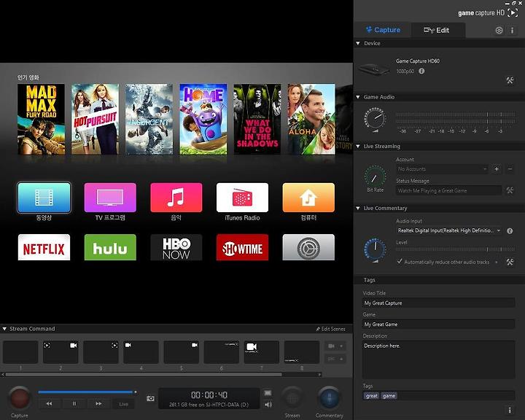Select the 'game' tag

pyautogui.click(x=389, y=396)
